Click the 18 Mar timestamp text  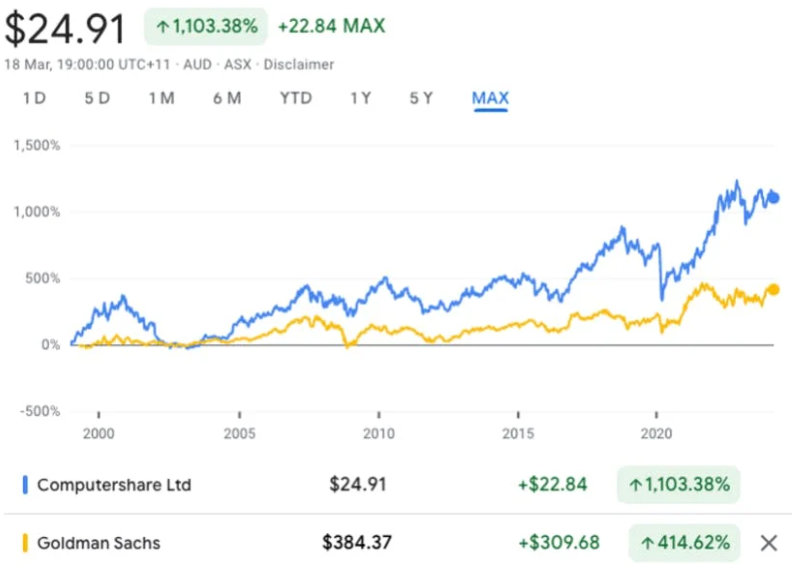(x=87, y=64)
